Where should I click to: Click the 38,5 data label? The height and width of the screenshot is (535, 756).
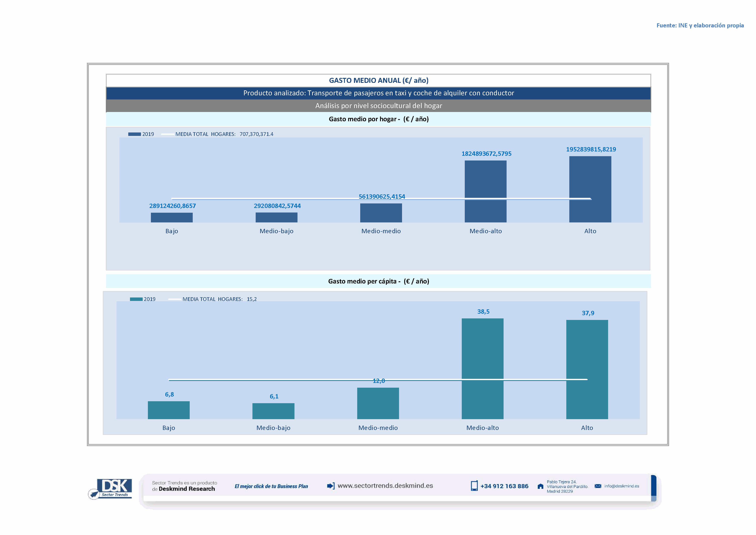point(483,312)
